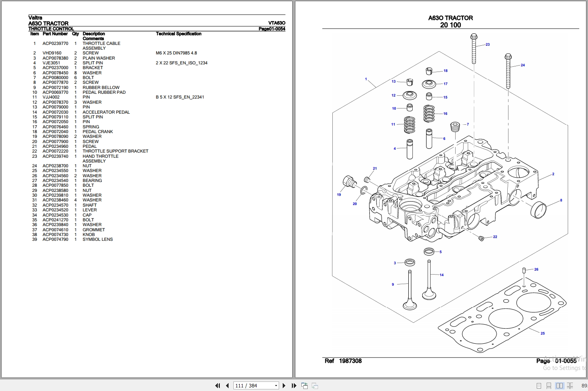This screenshot has width=588, height=391.
Task: Click callout number 25 near gasket
Action: (543, 333)
